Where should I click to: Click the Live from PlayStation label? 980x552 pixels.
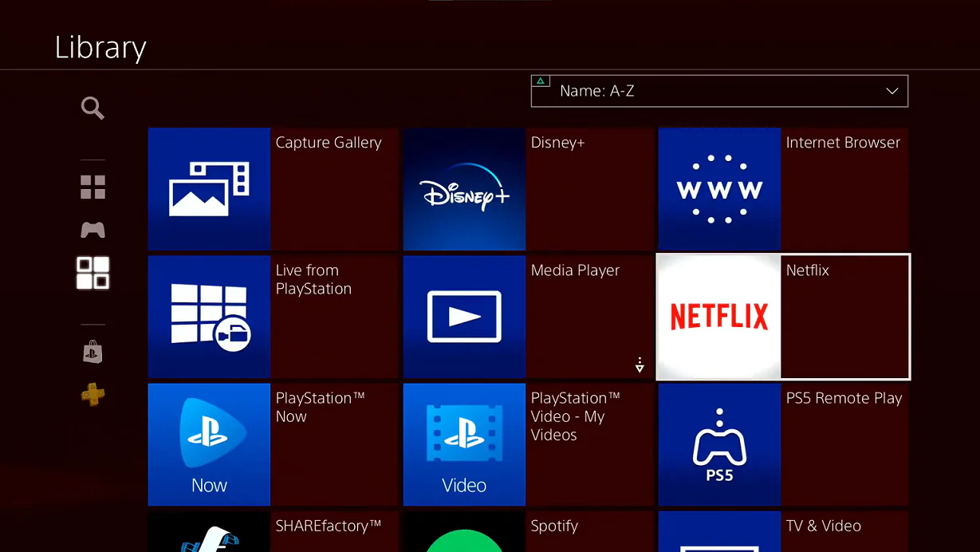click(313, 279)
